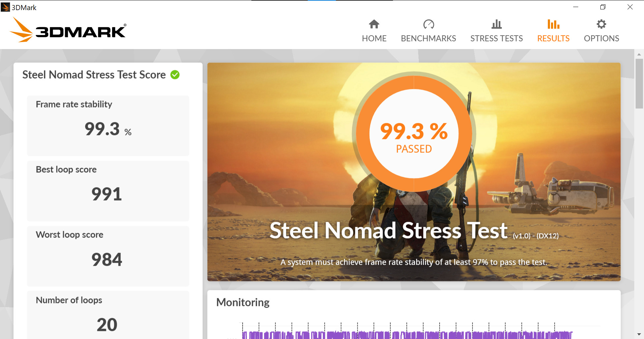Image resolution: width=644 pixels, height=339 pixels.
Task: Click the green passed checkmark icon
Action: 175,75
